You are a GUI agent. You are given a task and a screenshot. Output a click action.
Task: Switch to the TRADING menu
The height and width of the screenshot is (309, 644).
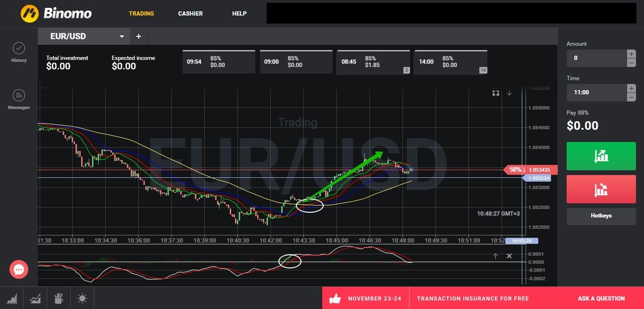click(x=142, y=14)
